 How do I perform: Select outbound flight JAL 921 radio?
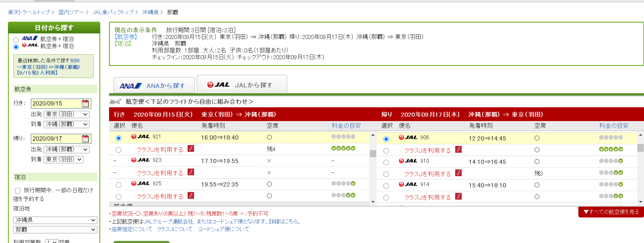118,138
